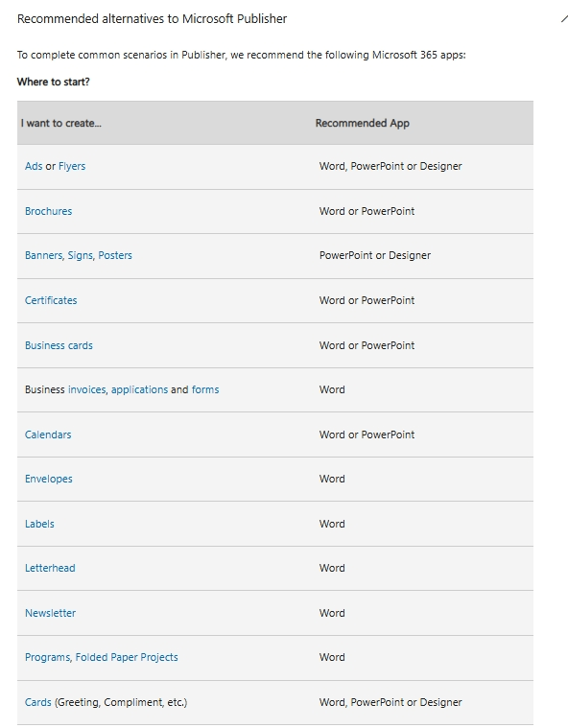
Task: Open the applications link
Action: click(x=139, y=389)
